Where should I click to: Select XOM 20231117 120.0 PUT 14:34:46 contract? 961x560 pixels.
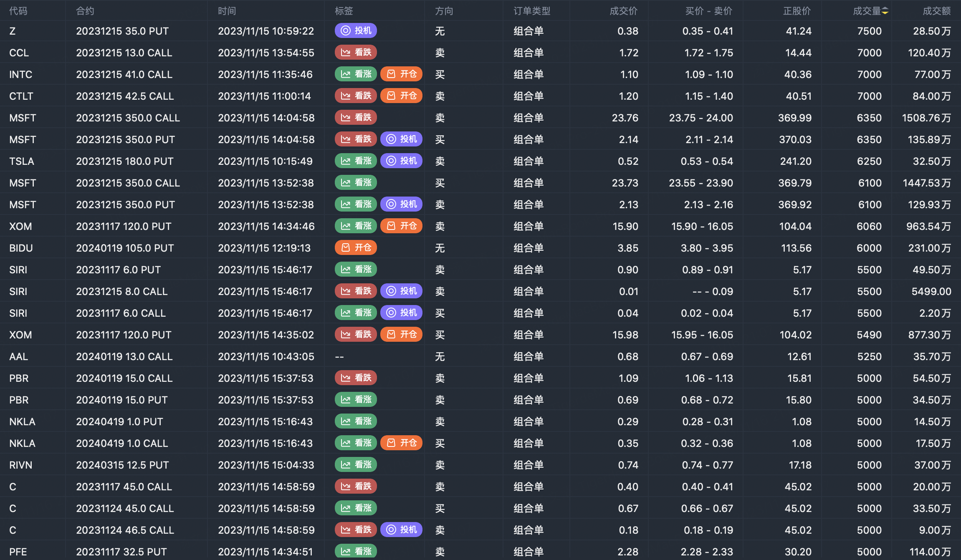coord(124,227)
